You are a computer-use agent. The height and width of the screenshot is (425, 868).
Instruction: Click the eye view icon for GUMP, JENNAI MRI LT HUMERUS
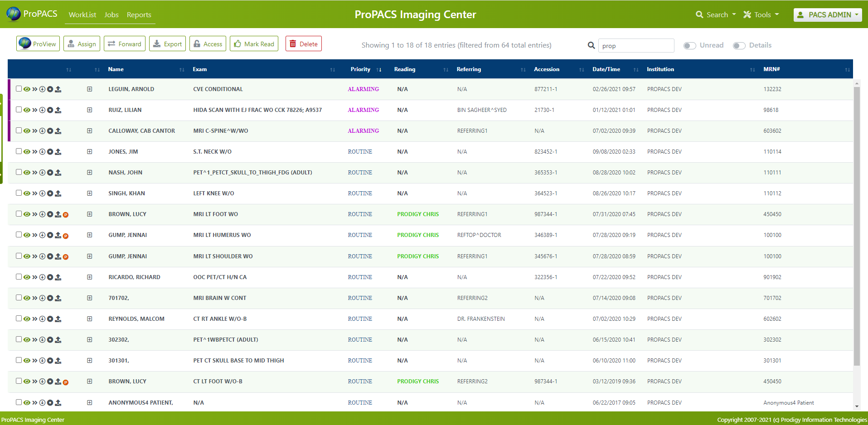point(27,235)
